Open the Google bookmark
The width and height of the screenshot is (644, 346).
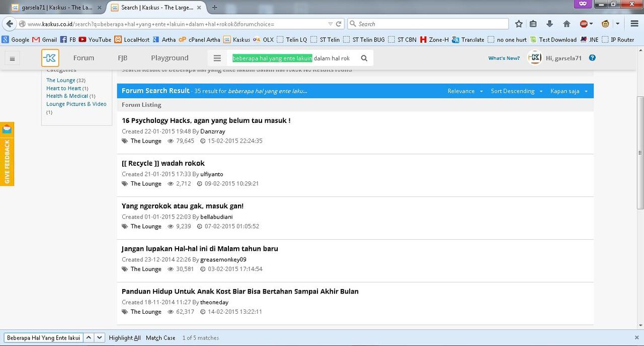[16, 39]
